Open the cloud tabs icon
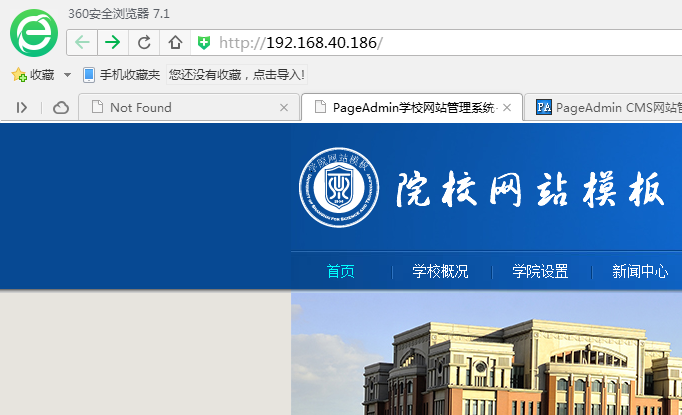This screenshot has width=682, height=415. [60, 107]
